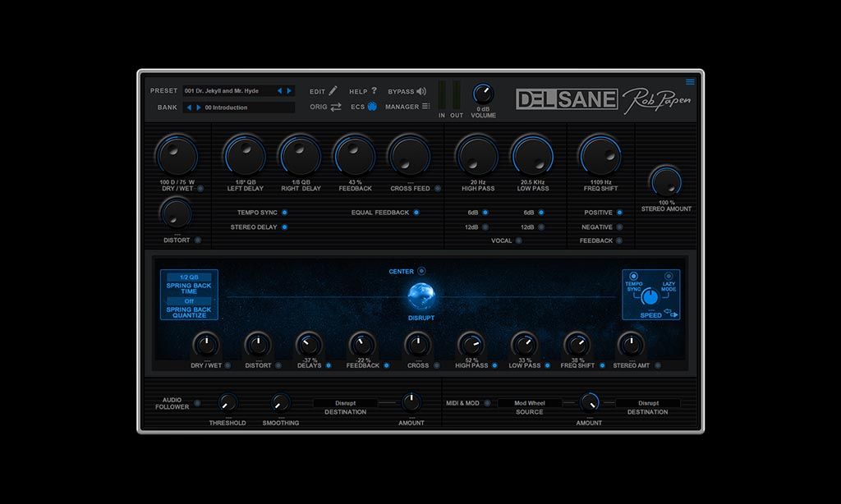The height and width of the screenshot is (504, 841).
Task: Enable Freq Shift Feedback LED
Action: point(619,241)
